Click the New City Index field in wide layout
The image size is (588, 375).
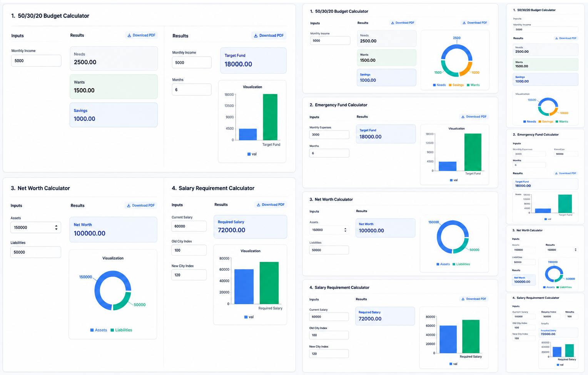pos(189,275)
